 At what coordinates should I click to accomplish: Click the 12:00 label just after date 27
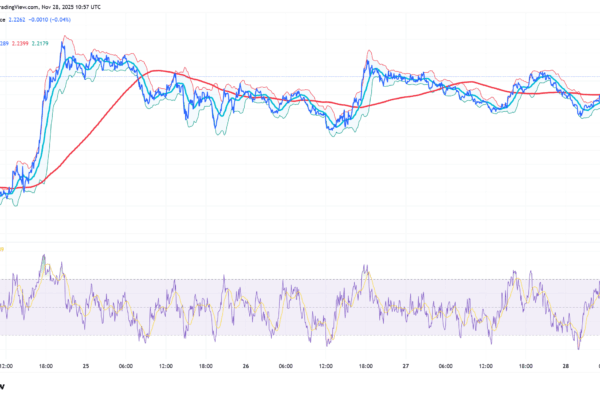pyautogui.click(x=485, y=366)
